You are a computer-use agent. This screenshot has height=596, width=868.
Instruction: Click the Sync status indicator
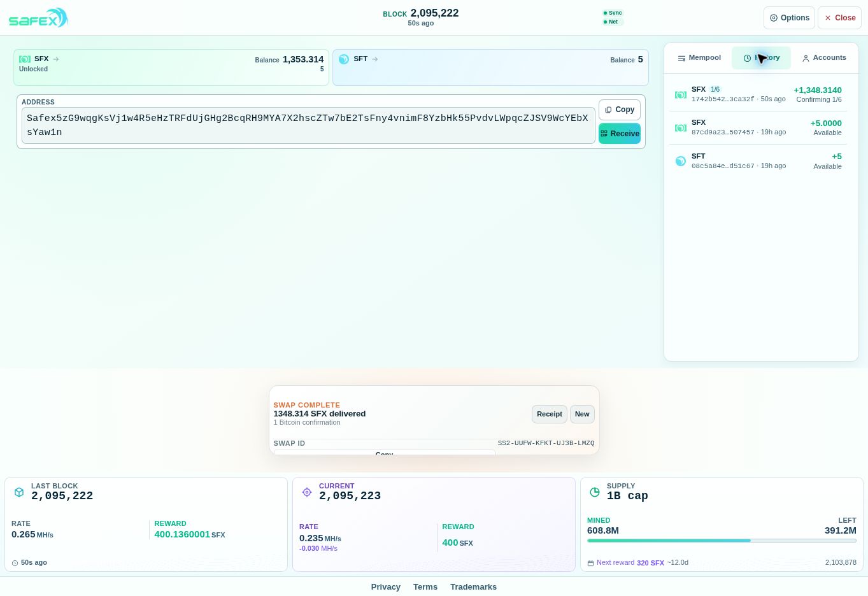click(x=613, y=13)
